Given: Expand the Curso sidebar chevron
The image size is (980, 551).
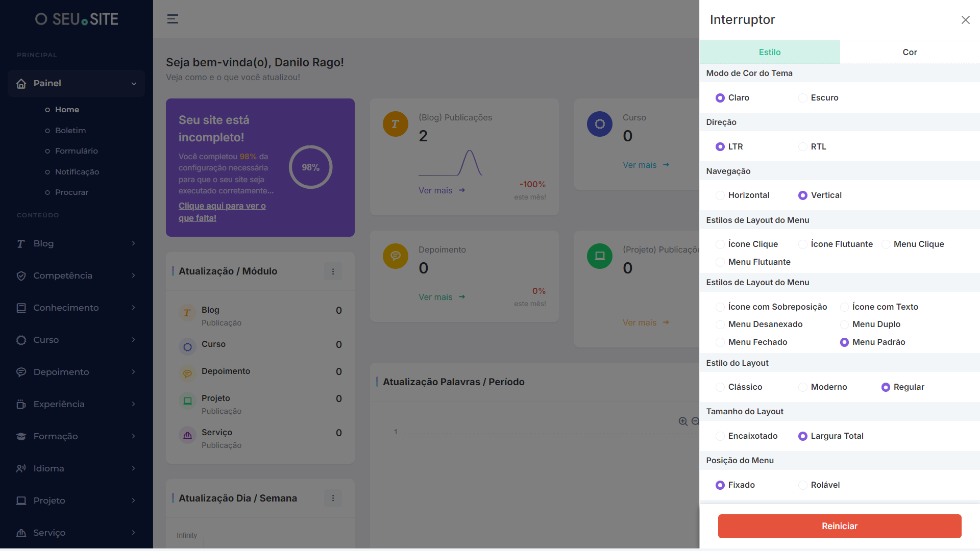Looking at the screenshot, I should 133,340.
